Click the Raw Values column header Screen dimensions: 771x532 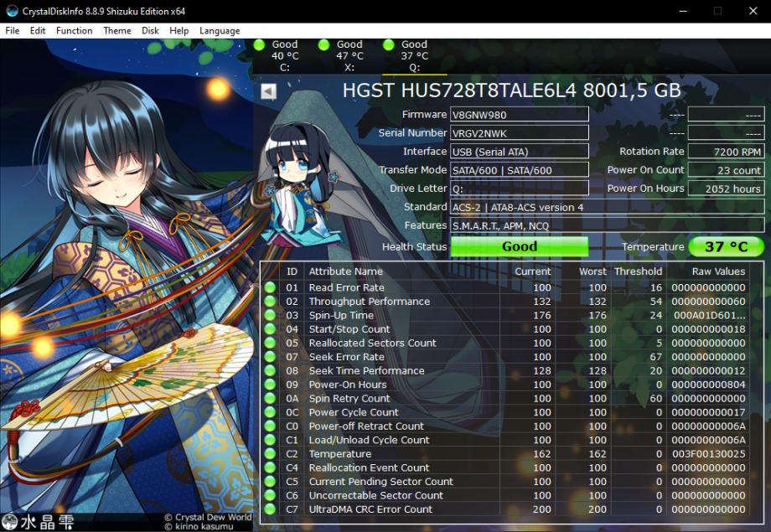[x=718, y=271]
